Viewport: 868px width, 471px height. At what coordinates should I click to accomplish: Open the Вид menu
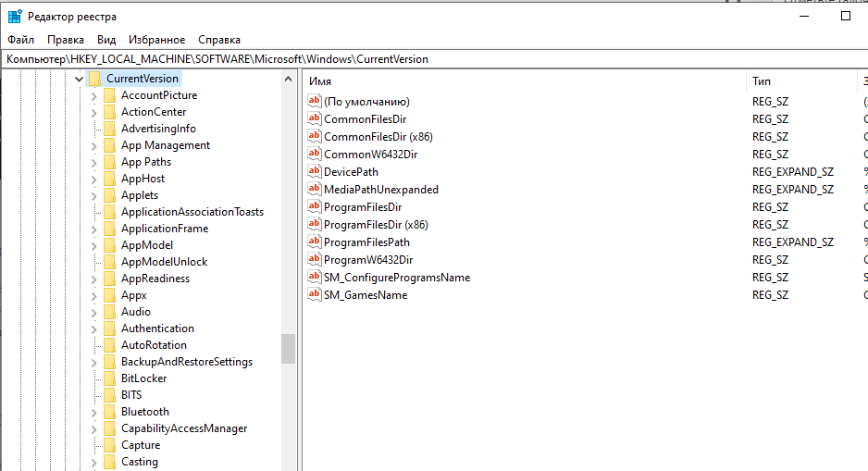point(106,40)
